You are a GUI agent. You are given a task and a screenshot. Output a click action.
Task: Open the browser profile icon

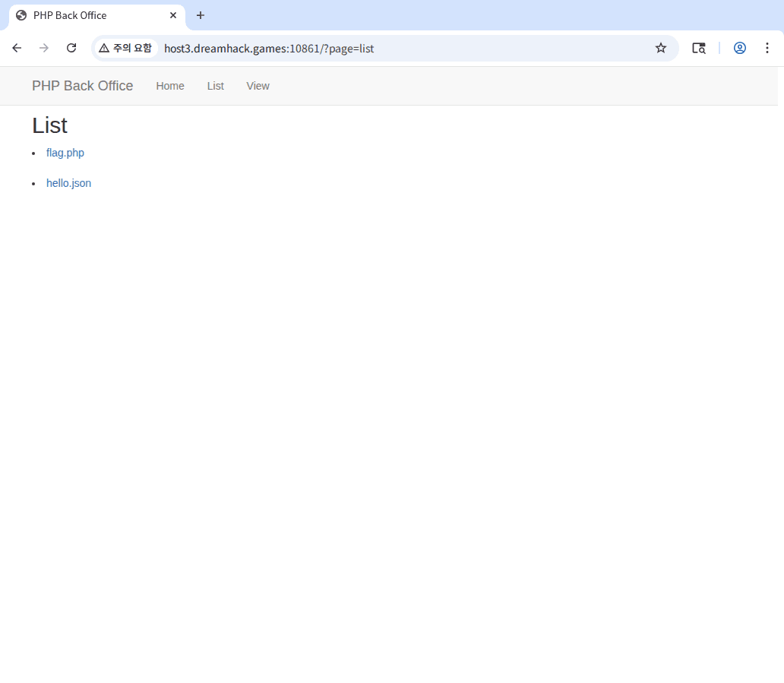[739, 48]
